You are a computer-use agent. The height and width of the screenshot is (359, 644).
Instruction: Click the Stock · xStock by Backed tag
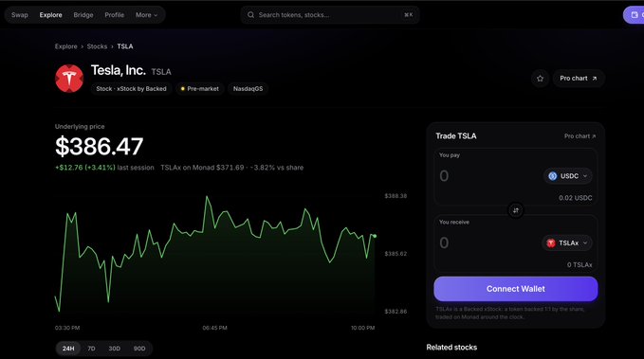[x=132, y=89]
